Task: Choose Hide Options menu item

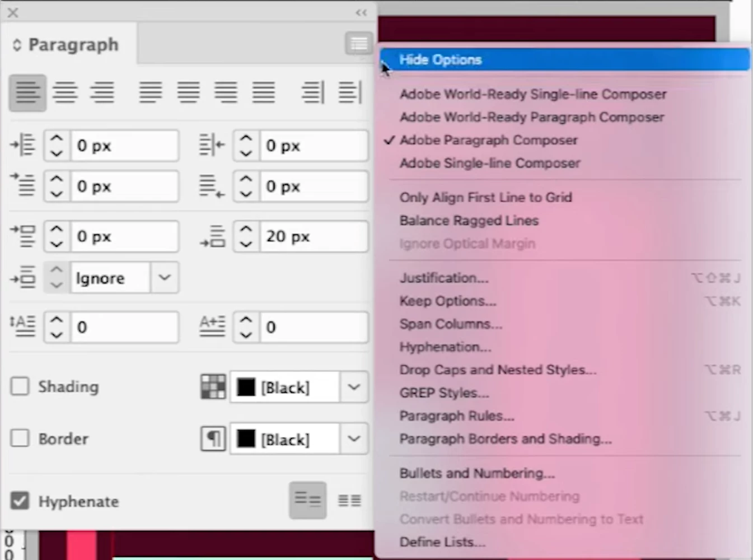Action: pos(565,59)
